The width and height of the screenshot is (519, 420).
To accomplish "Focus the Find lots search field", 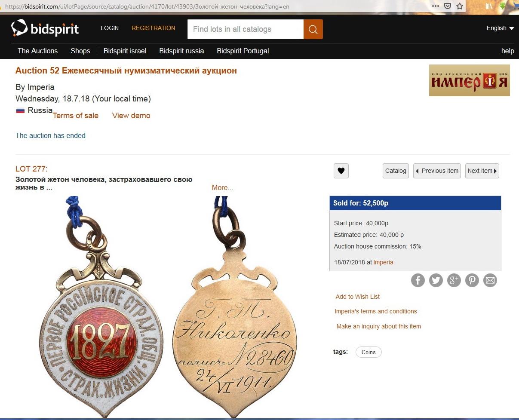I will (246, 29).
